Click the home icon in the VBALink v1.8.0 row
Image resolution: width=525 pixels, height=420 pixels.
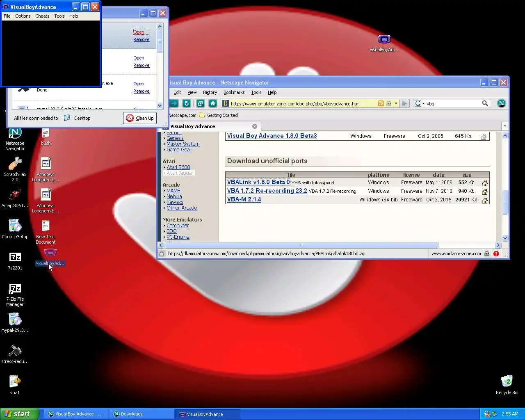coord(484,183)
